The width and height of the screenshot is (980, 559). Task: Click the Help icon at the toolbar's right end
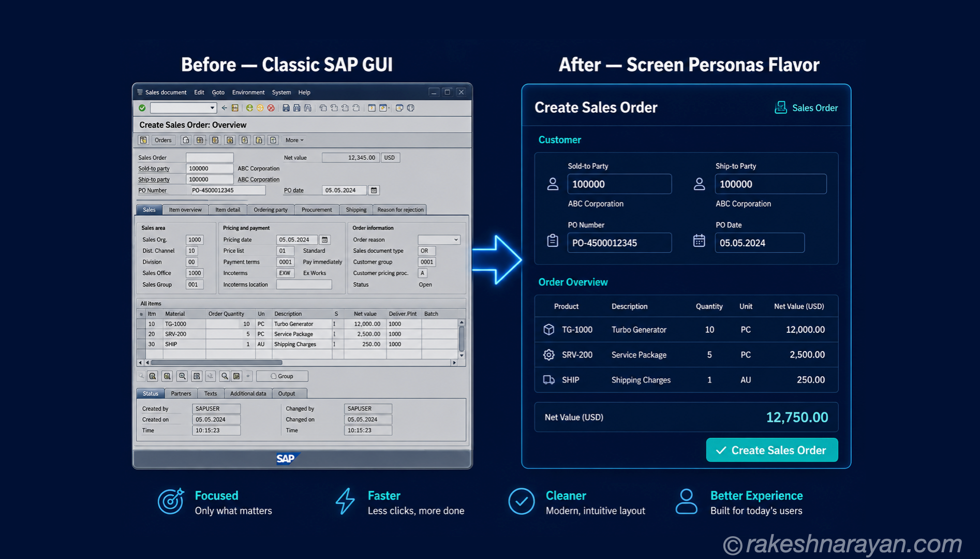tap(411, 108)
